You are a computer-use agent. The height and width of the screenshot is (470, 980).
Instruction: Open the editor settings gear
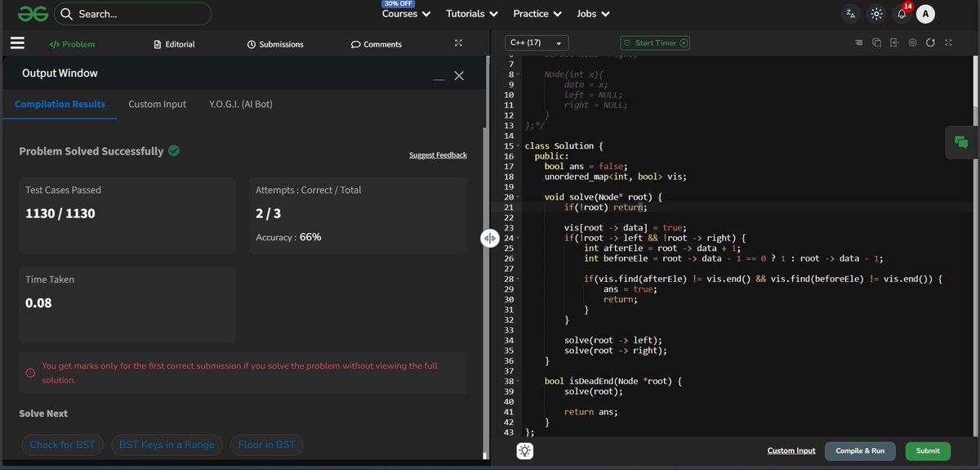(912, 43)
